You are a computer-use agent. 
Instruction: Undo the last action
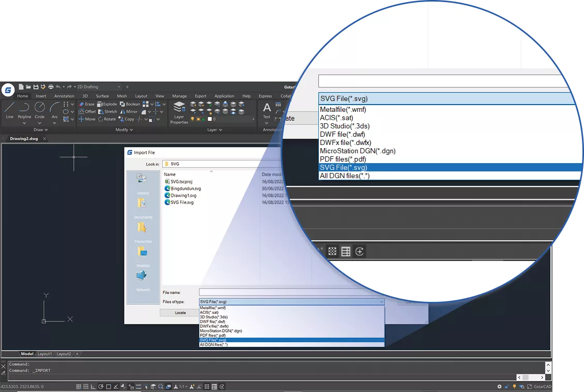point(58,87)
